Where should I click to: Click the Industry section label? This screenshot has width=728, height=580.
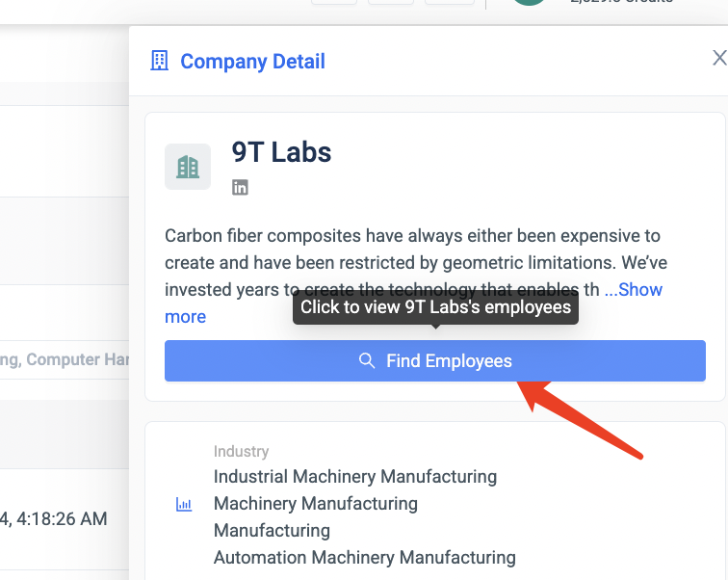point(241,451)
